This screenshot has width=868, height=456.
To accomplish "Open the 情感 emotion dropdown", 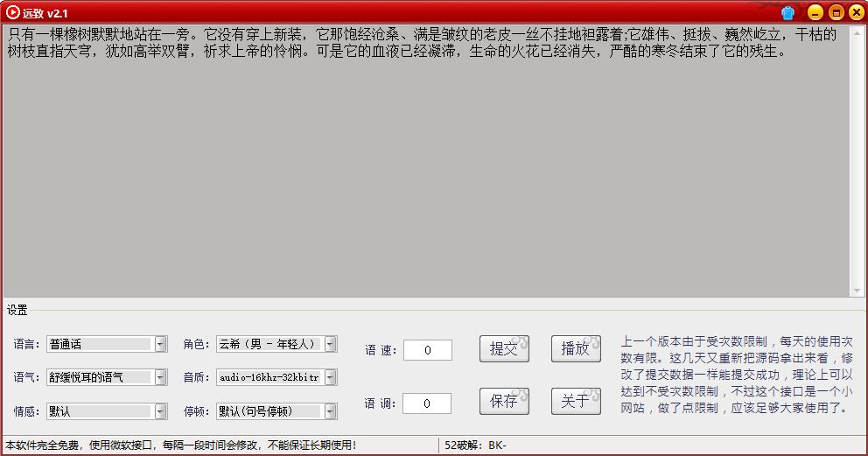I will point(160,410).
